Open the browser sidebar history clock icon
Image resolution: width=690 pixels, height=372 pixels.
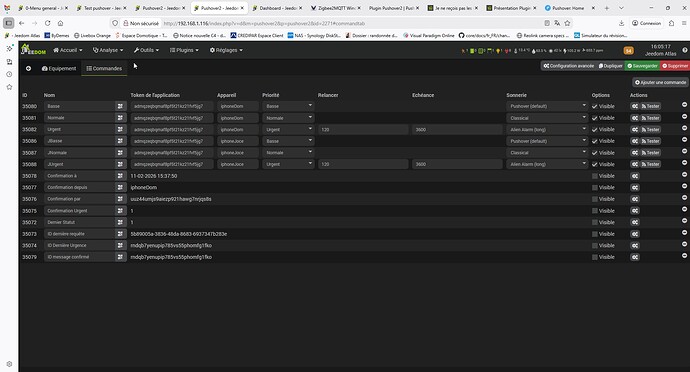tap(9, 74)
